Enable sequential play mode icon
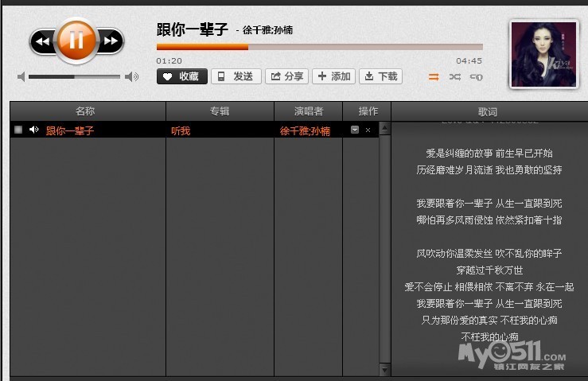Screen dimensions: 588x381 tap(434, 77)
